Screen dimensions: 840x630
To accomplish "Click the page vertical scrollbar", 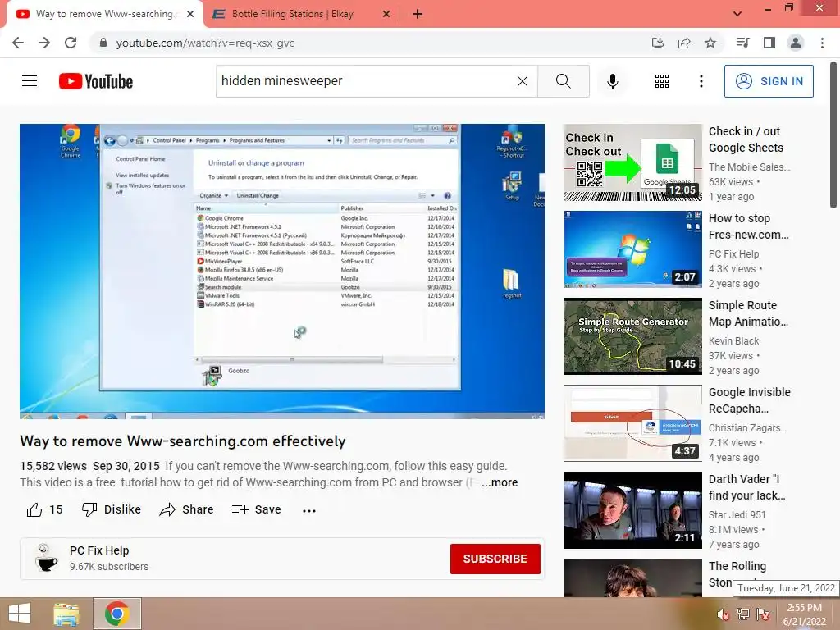I will tap(834, 135).
